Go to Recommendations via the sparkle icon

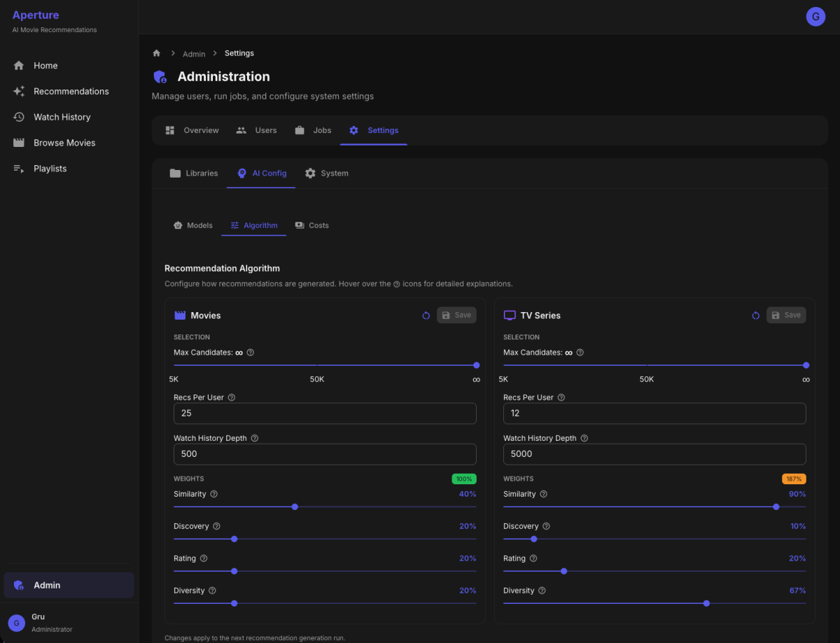[71, 91]
